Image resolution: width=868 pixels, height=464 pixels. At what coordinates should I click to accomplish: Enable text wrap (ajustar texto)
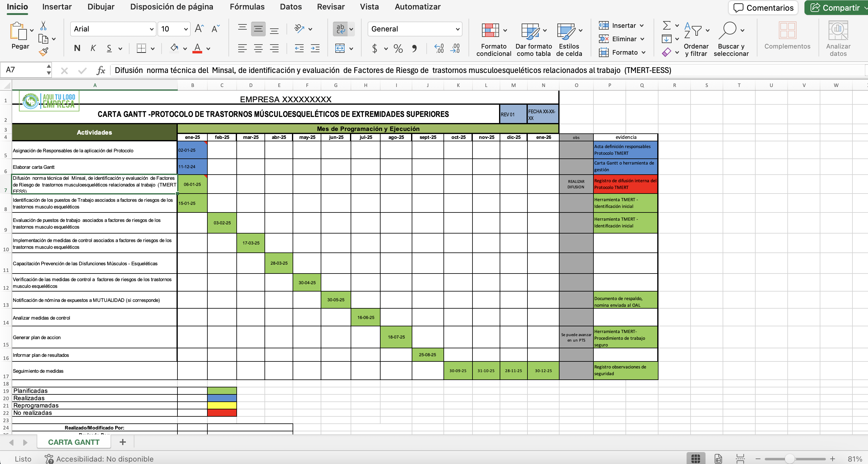340,29
